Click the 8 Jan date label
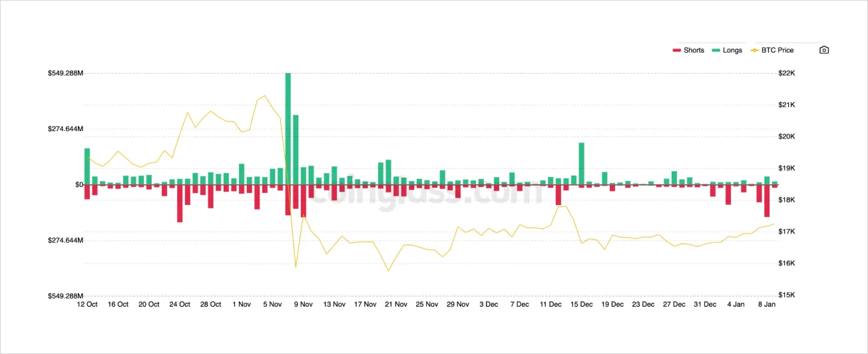868x354 pixels. (767, 305)
